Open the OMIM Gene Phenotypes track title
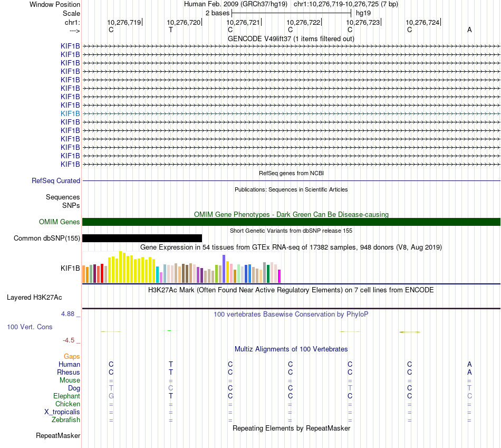Screen dimensions: 501x448 coord(291,214)
